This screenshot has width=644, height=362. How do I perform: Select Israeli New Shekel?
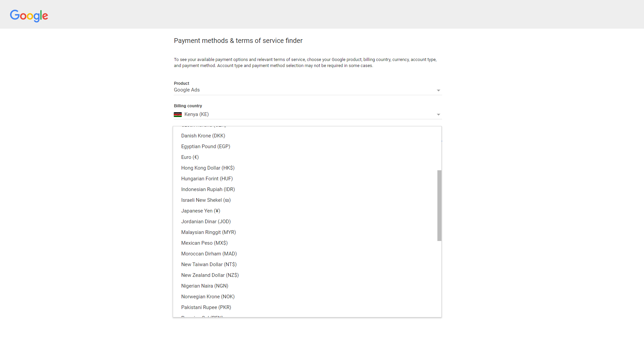pyautogui.click(x=206, y=200)
